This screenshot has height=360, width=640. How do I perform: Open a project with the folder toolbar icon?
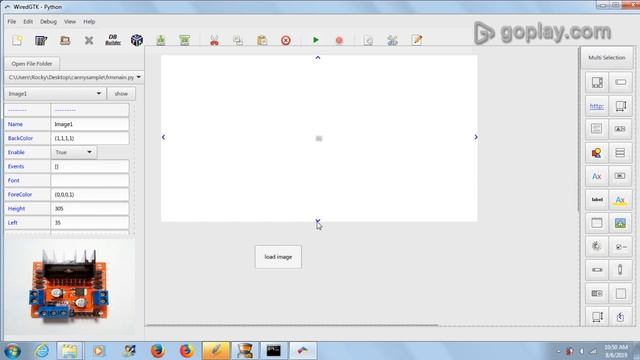coord(65,40)
